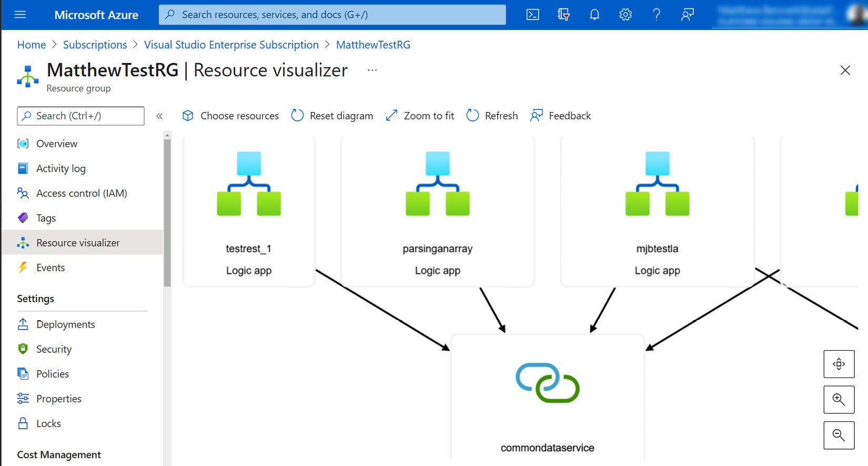Click Choose resources in the toolbar
Image resolution: width=868 pixels, height=466 pixels.
point(230,116)
